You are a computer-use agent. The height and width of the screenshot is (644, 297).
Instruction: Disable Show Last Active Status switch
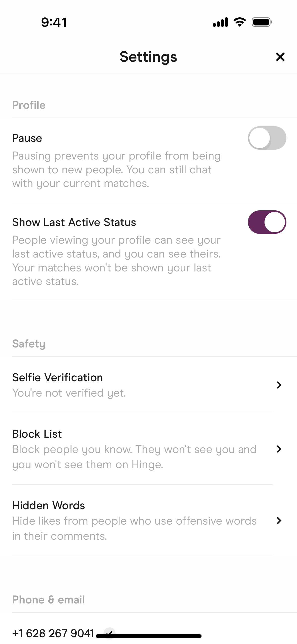coord(267,222)
